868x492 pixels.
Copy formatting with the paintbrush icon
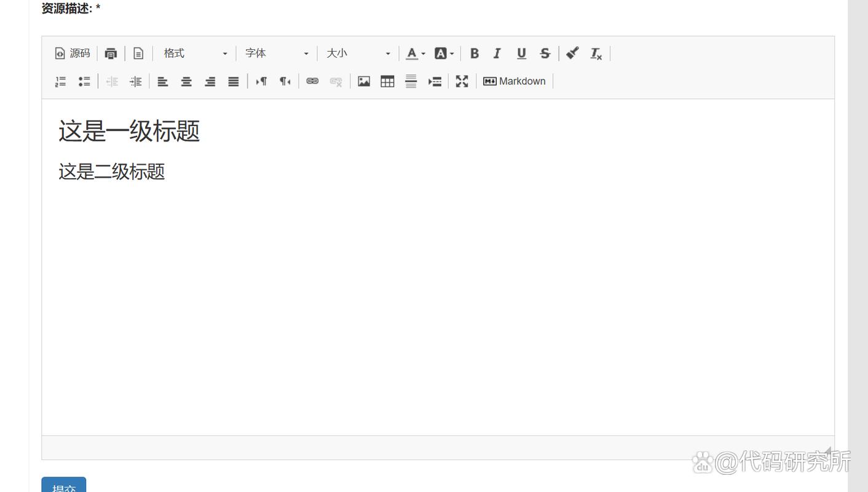coord(572,54)
